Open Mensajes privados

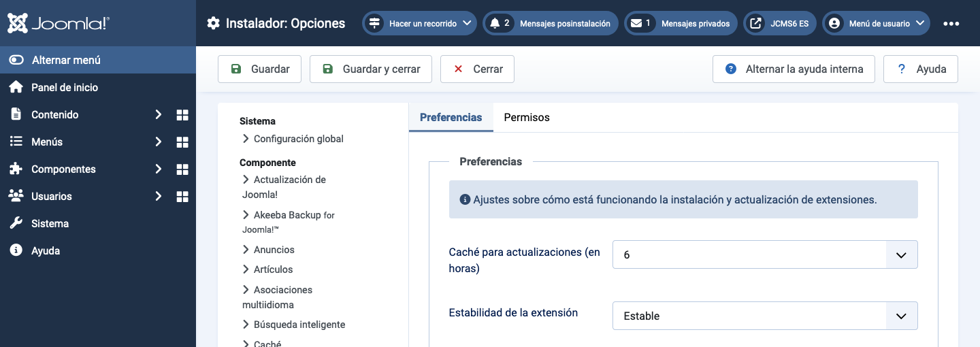point(681,23)
